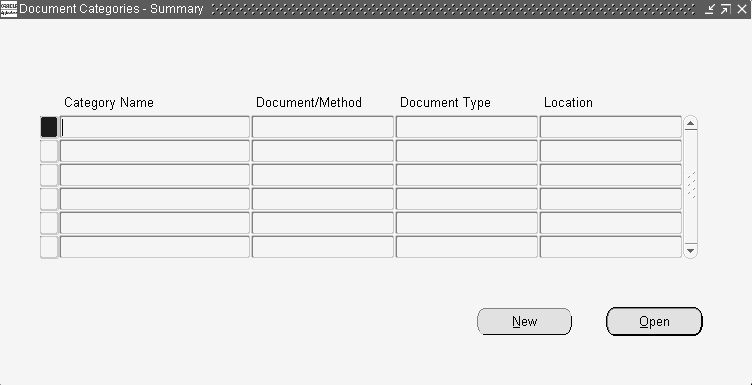
Task: Select the last row record indicator
Action: click(49, 247)
